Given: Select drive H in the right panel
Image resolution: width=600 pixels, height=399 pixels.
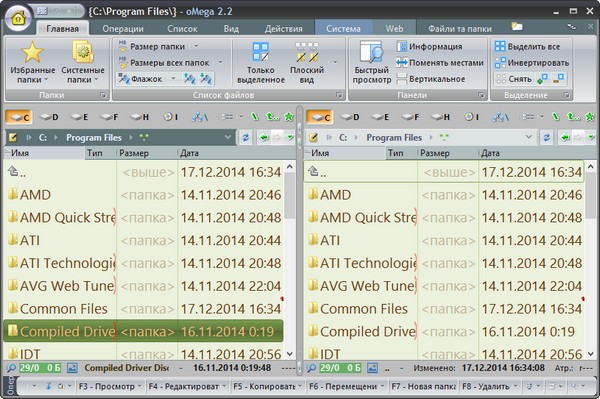Looking at the screenshot, I should (440, 117).
